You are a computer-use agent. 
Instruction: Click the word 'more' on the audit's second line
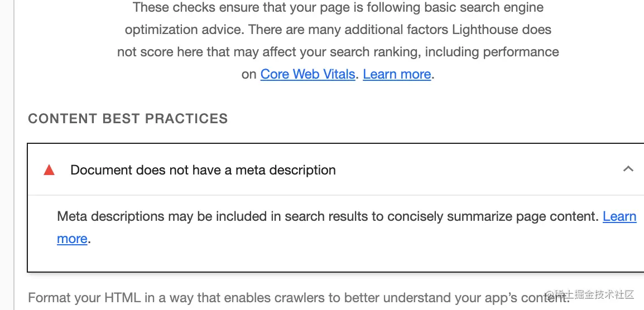72,239
